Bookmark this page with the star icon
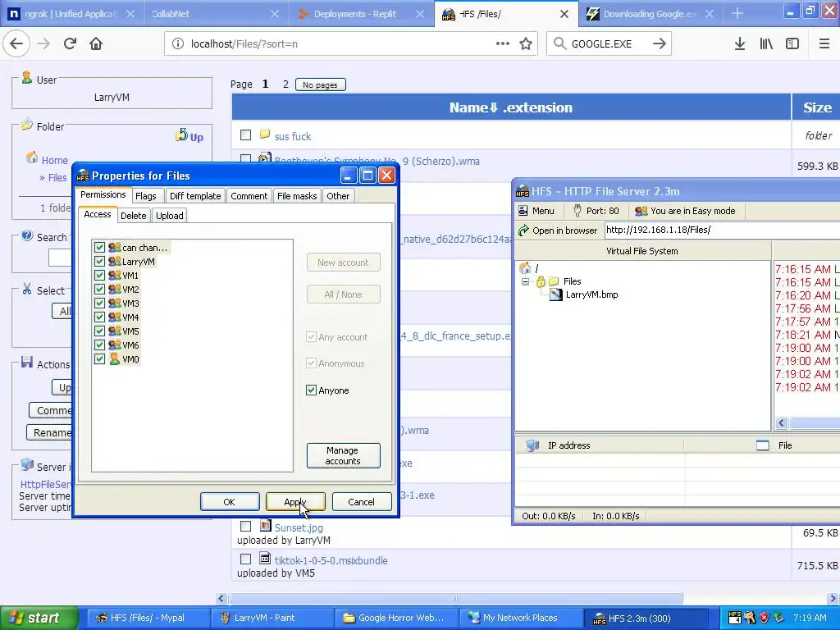The height and width of the screenshot is (630, 840). point(526,43)
